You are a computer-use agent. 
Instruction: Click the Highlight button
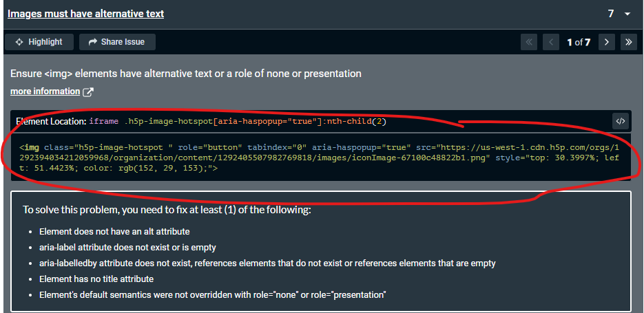pyautogui.click(x=39, y=42)
